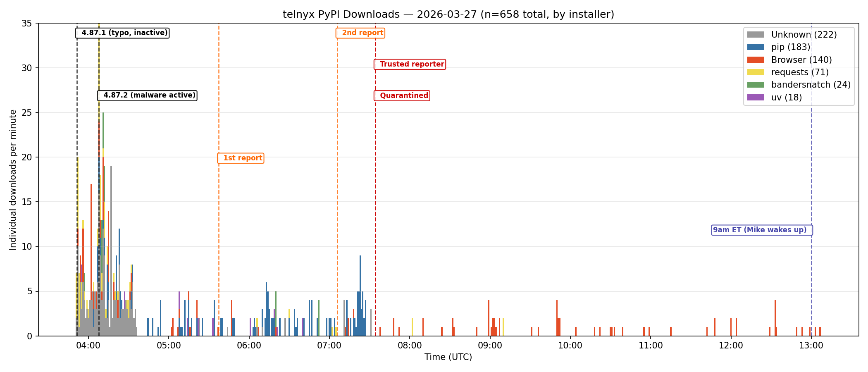Click the orange 2nd report marker label
Image resolution: width=868 pixels, height=372 pixels.
(360, 32)
